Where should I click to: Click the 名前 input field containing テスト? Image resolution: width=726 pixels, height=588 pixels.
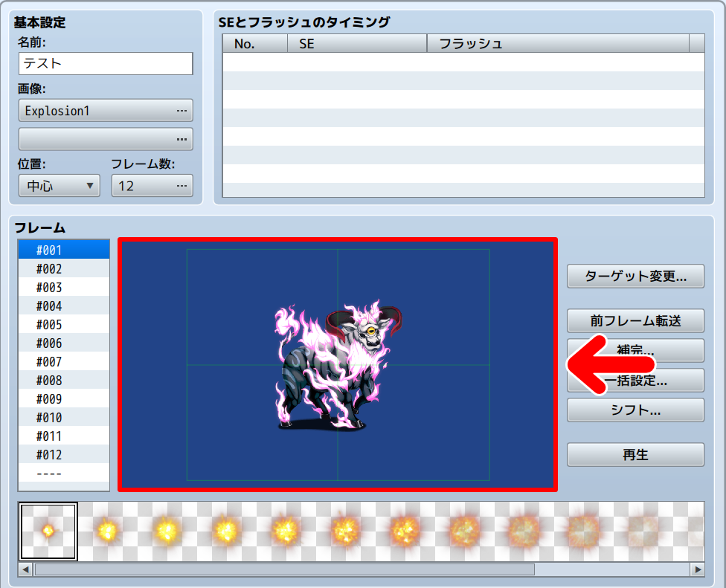[106, 63]
